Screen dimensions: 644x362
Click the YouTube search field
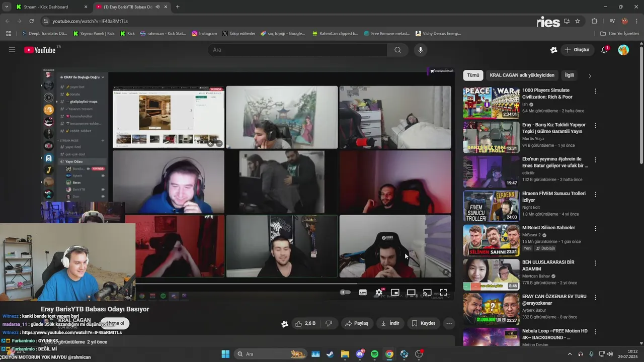click(x=297, y=50)
